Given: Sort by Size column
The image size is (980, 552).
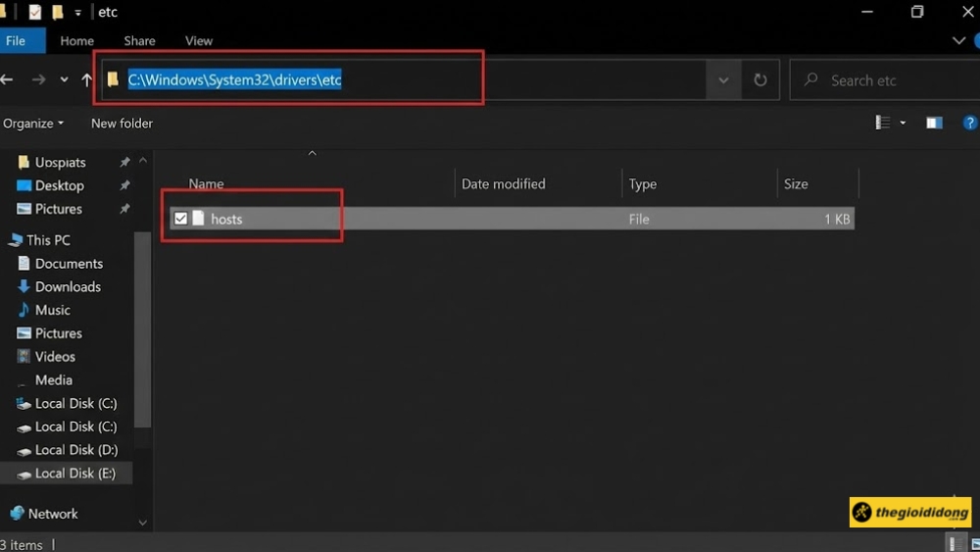Looking at the screenshot, I should (796, 183).
